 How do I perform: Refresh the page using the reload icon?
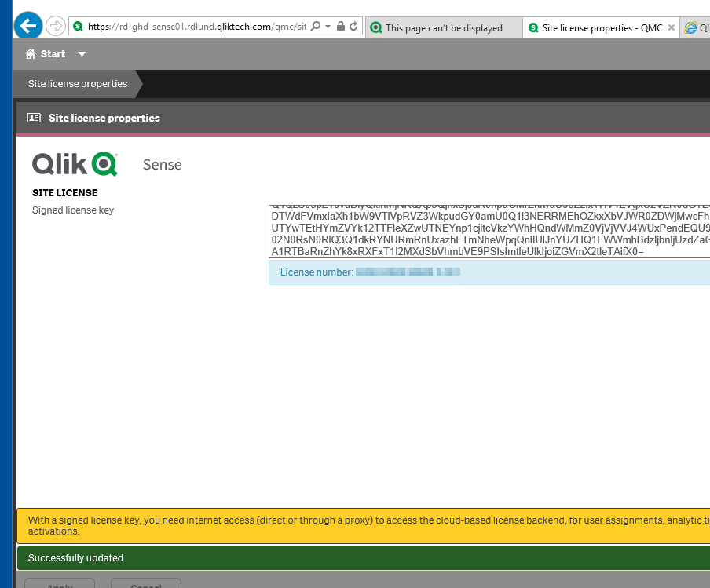point(353,27)
